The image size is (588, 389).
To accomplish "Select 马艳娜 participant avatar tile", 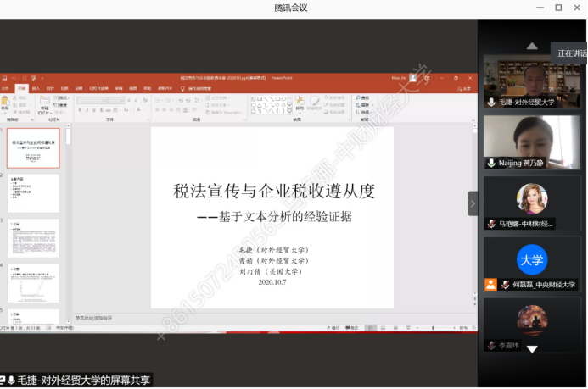I will [532, 200].
